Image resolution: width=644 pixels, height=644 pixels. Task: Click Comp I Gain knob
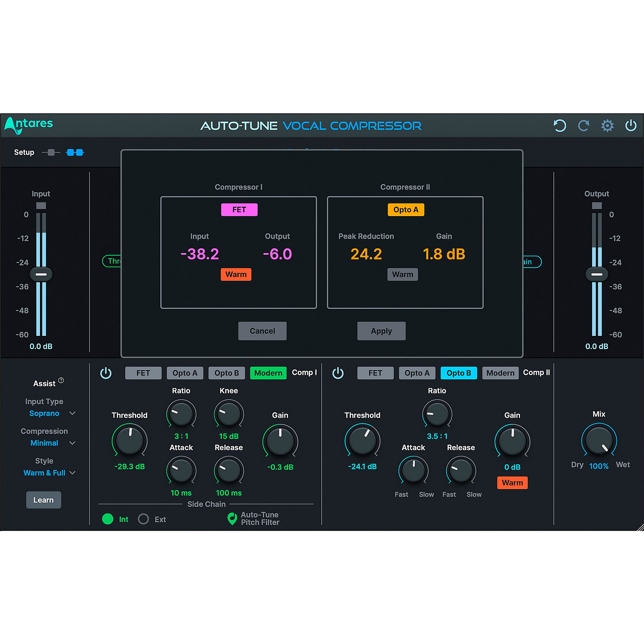(280, 441)
